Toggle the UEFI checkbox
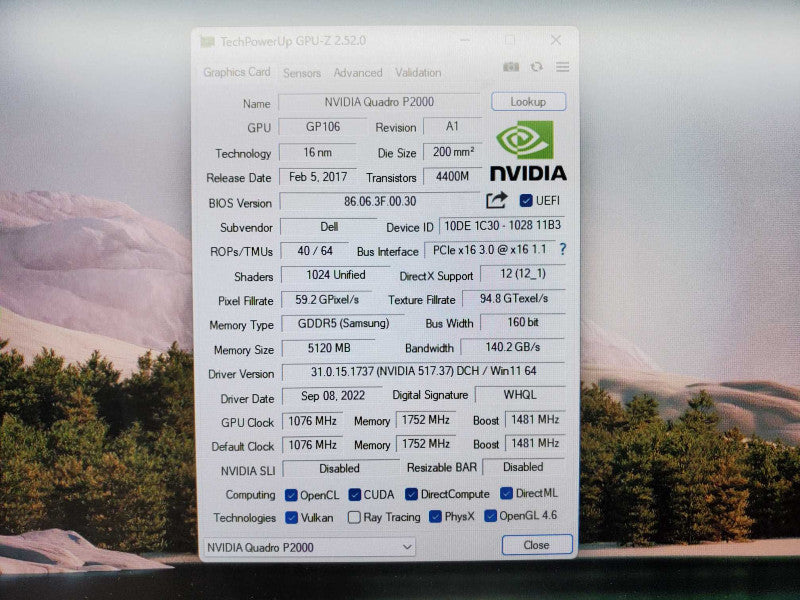The height and width of the screenshot is (600, 800). click(x=526, y=201)
